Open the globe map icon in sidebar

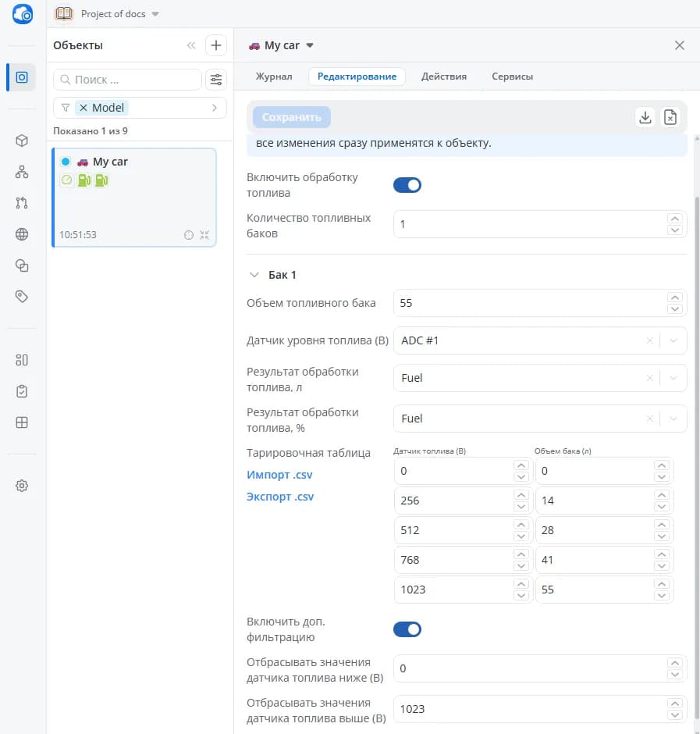(22, 234)
